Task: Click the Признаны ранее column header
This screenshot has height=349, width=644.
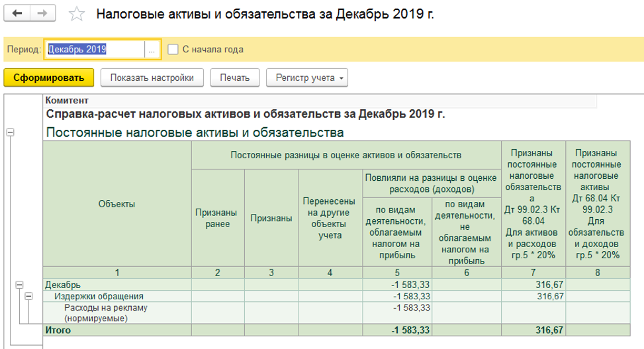Action: tap(218, 219)
